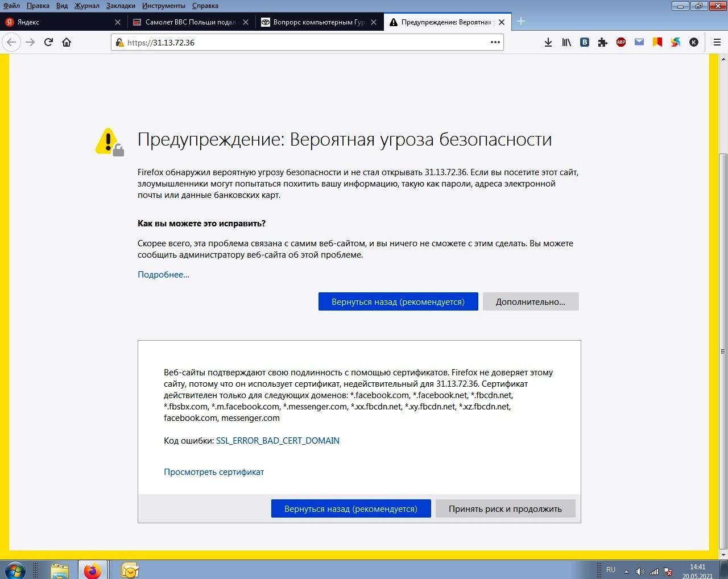Open the mail client taskbar icon
The image size is (728, 579).
[130, 570]
